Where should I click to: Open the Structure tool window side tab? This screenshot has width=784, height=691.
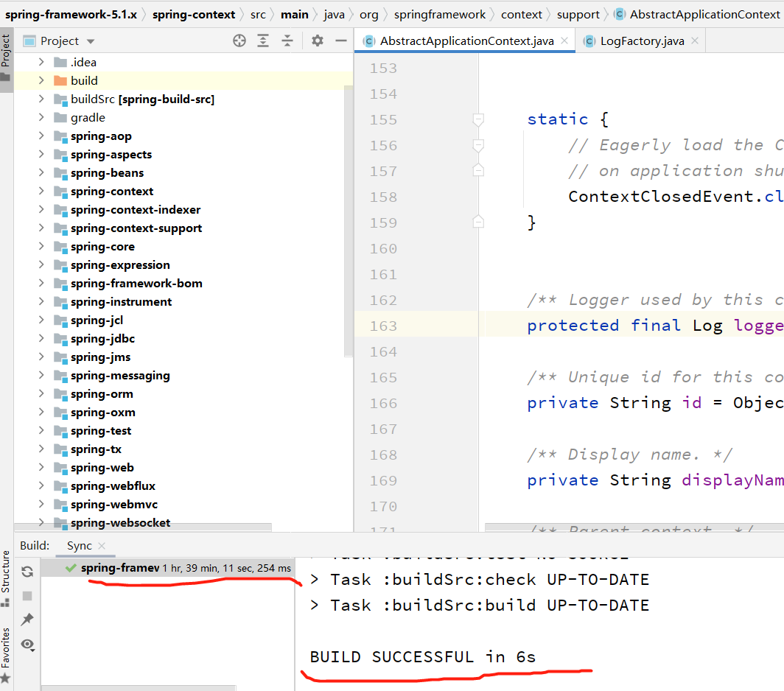(x=6, y=578)
